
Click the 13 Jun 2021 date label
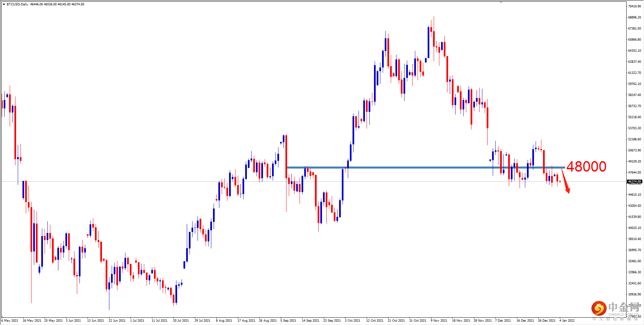click(96, 321)
